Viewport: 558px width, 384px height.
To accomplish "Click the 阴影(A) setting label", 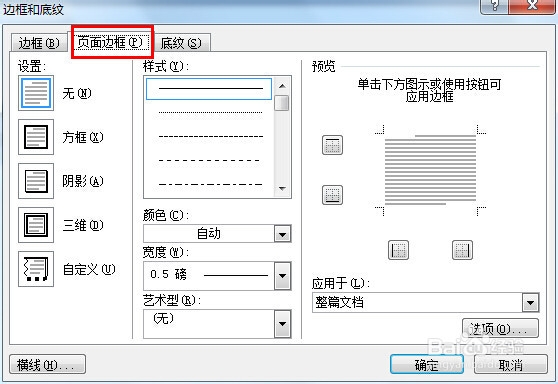I will (x=83, y=181).
